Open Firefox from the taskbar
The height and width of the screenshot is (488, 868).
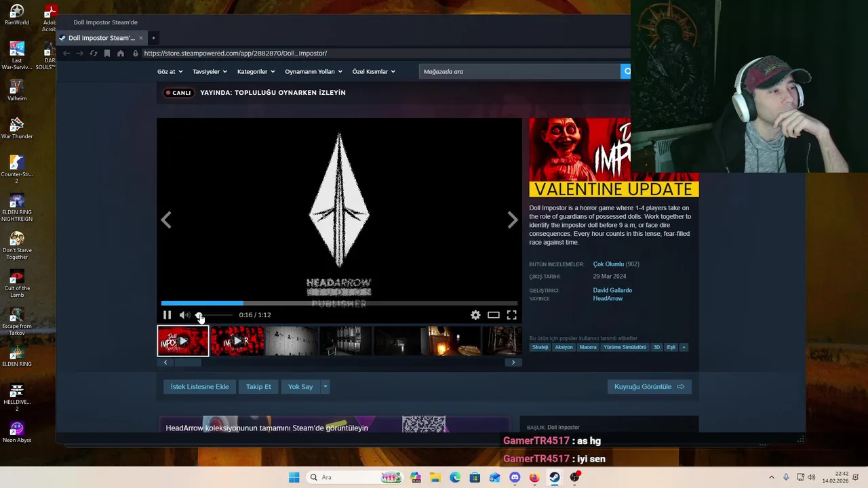click(x=534, y=477)
